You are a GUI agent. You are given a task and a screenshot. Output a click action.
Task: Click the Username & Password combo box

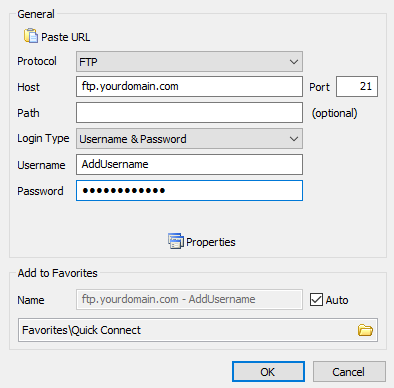click(x=189, y=139)
